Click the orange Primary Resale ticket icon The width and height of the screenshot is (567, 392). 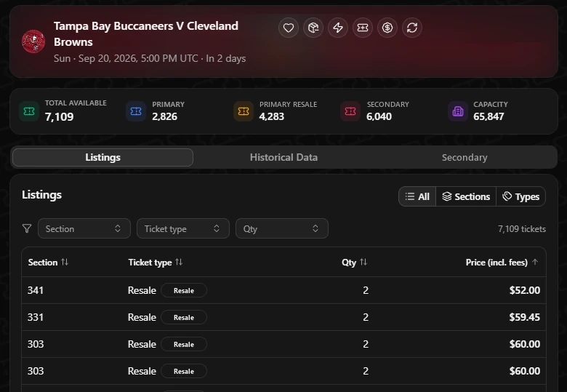tap(244, 111)
